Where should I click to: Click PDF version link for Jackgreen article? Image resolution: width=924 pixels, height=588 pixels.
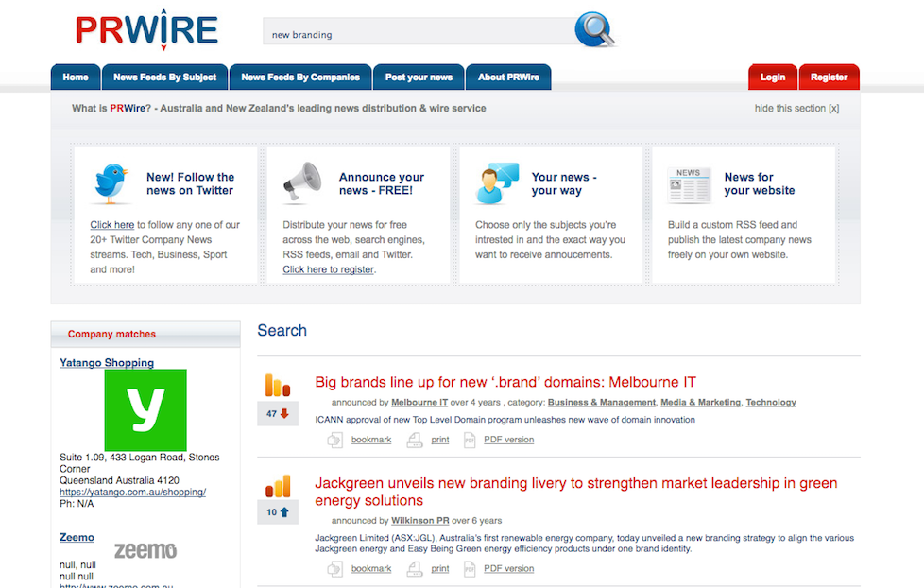coord(509,569)
